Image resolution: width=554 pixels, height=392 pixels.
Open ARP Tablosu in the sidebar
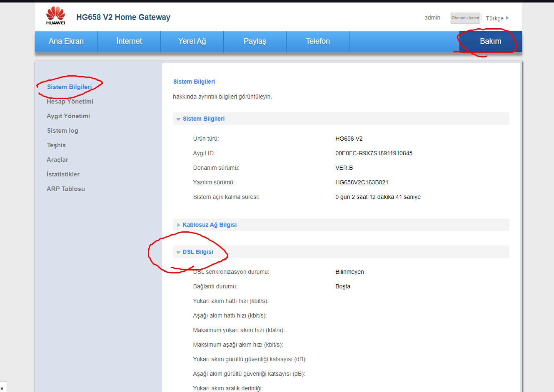pos(66,189)
